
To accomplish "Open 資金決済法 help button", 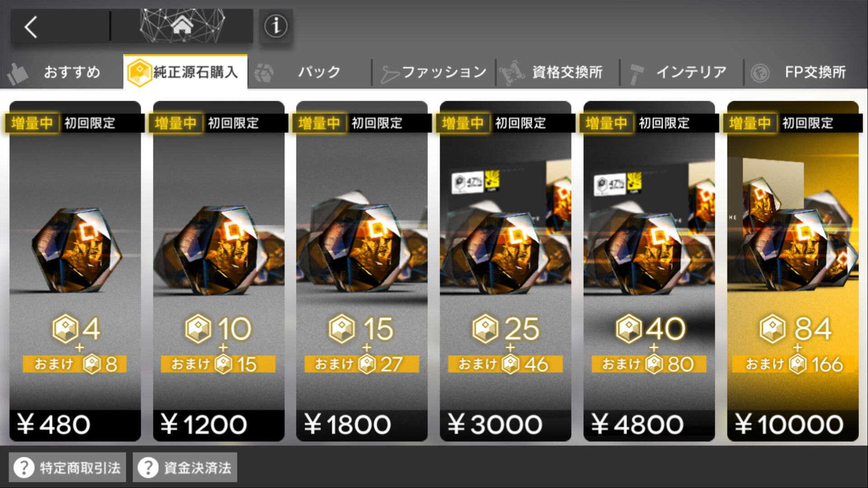I will [185, 467].
